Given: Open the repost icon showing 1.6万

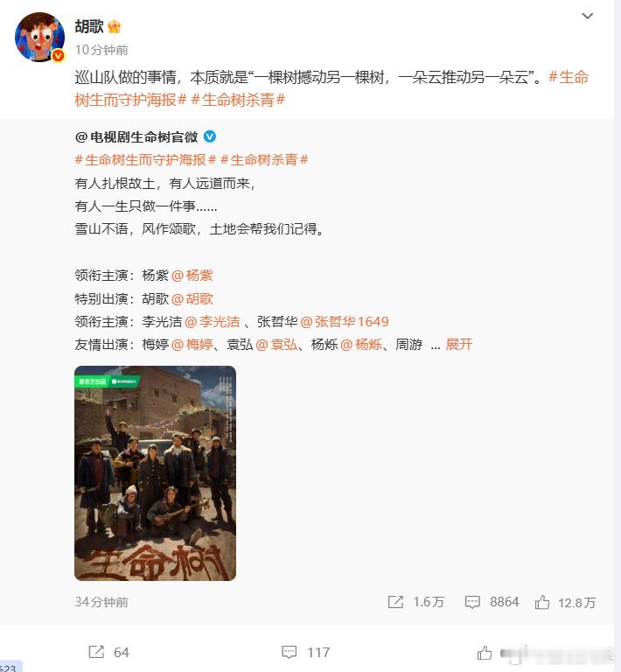Looking at the screenshot, I should pyautogui.click(x=395, y=602).
